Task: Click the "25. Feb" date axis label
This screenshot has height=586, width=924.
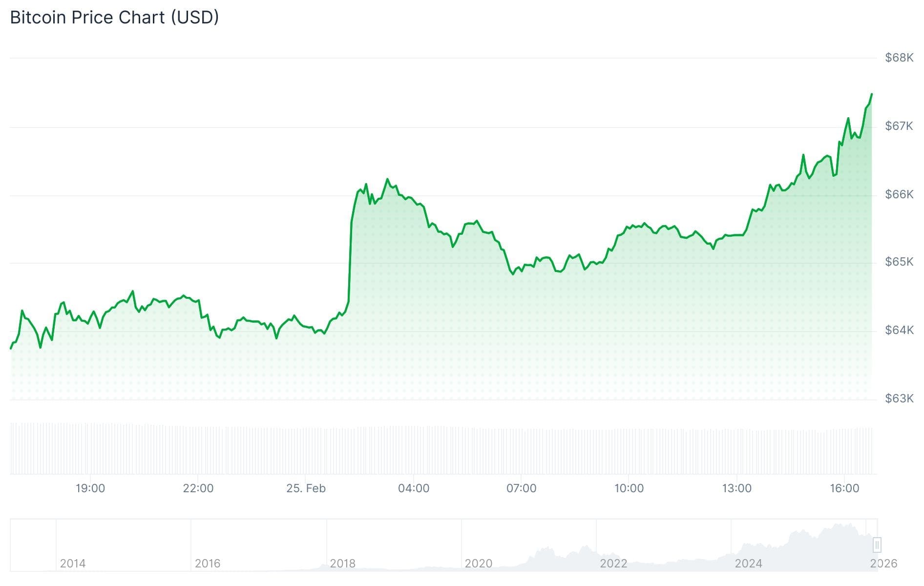Action: point(306,488)
